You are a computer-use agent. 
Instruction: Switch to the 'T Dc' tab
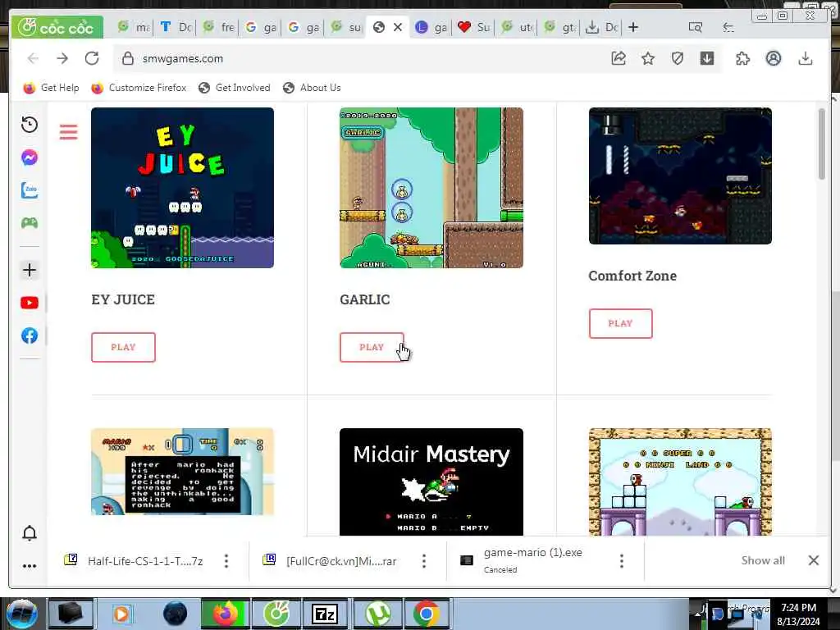point(176,27)
